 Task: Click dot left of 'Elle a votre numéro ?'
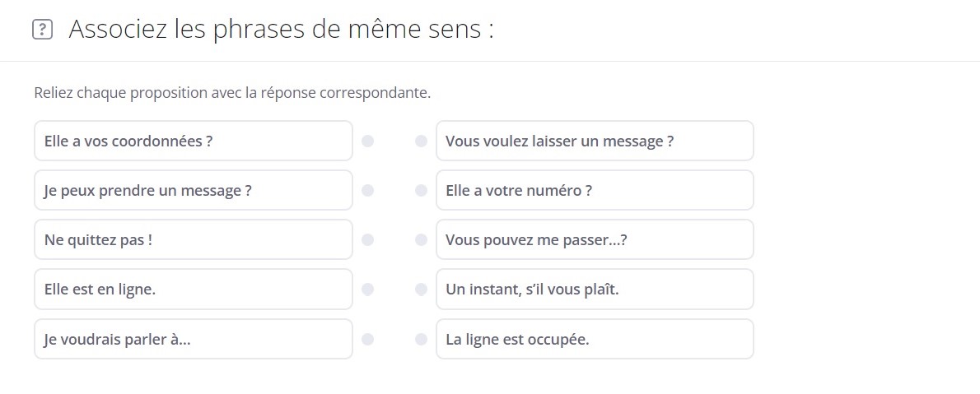421,190
